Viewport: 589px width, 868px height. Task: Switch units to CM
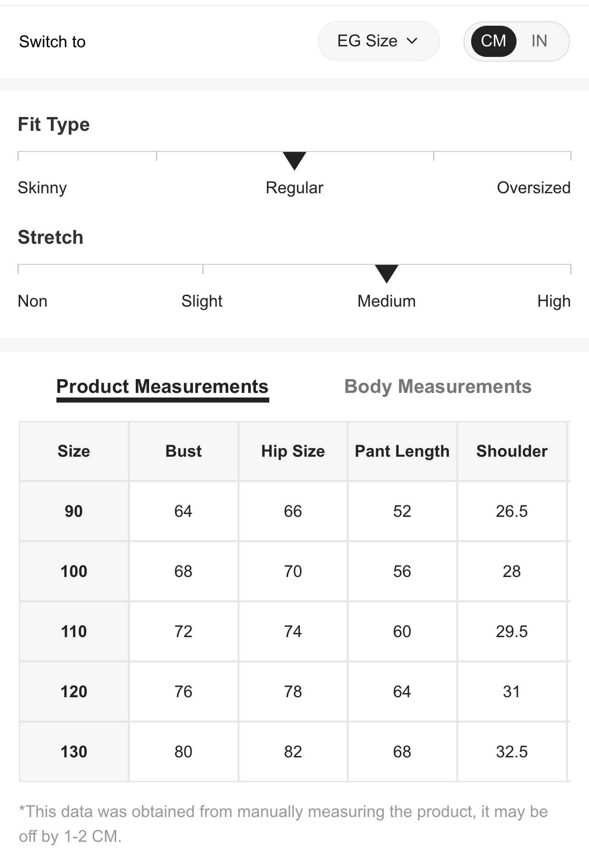click(493, 41)
